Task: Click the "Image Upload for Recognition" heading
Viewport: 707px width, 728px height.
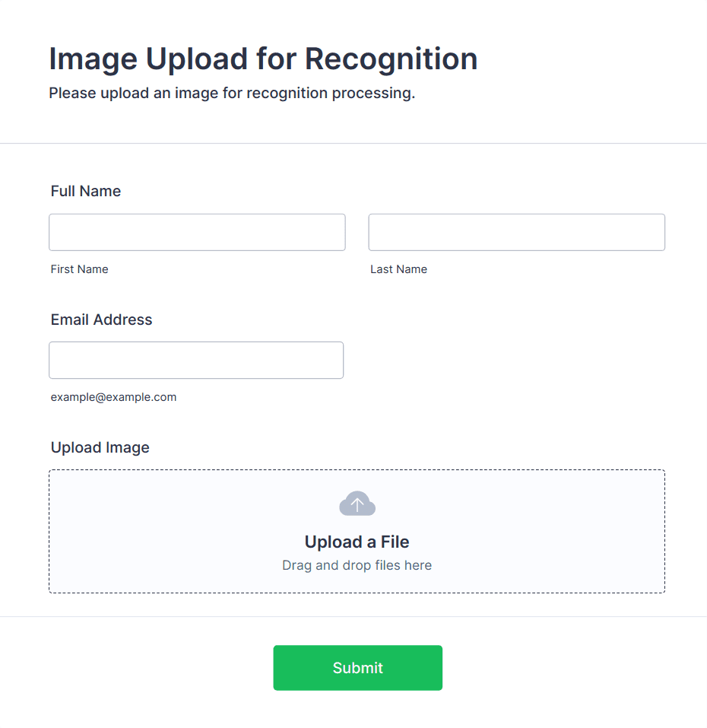Action: click(x=263, y=59)
